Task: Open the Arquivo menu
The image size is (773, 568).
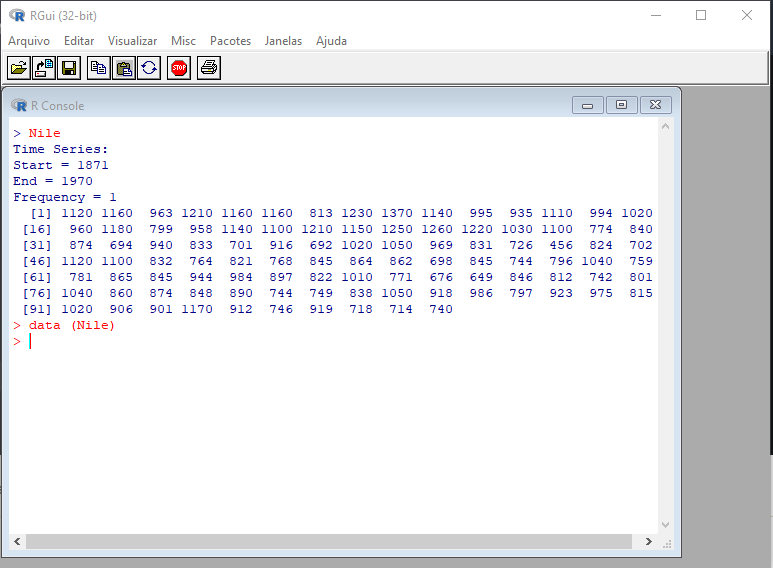Action: click(x=29, y=41)
